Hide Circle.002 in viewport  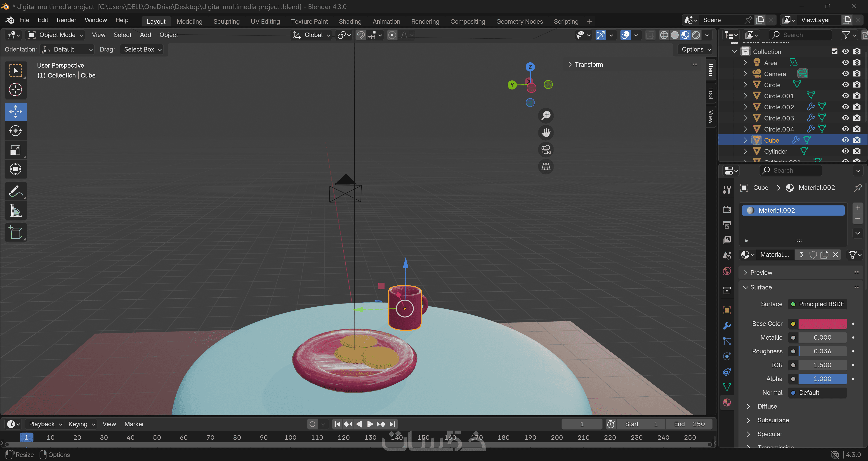point(845,107)
